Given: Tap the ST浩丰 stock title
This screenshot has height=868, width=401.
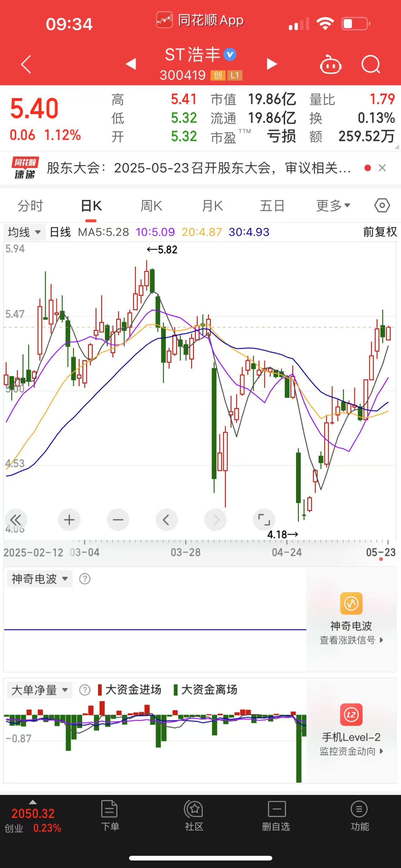Looking at the screenshot, I should [192, 55].
